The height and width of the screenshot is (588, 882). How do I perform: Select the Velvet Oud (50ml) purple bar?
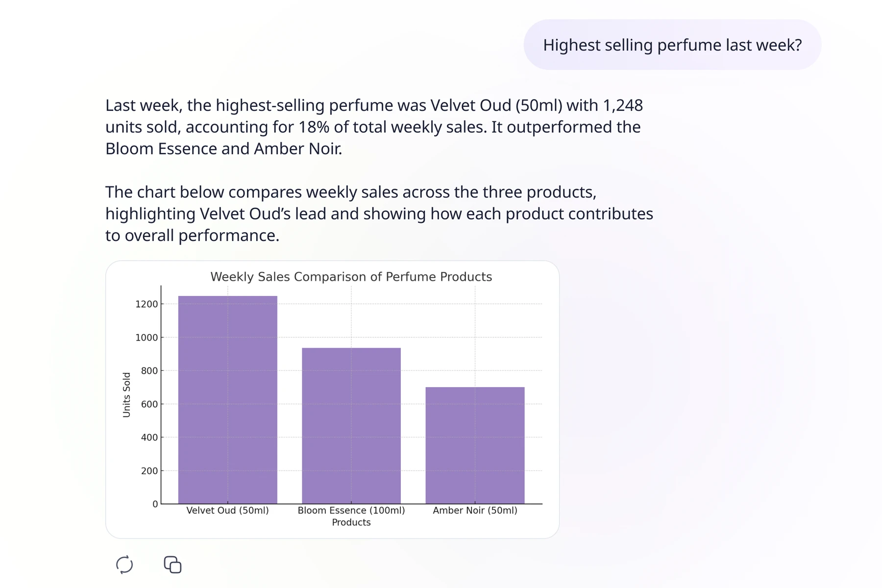(227, 399)
